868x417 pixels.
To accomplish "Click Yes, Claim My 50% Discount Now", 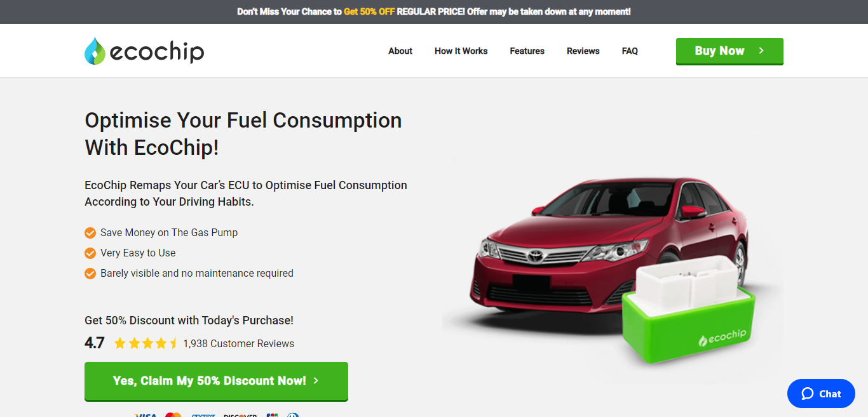I will coord(216,381).
